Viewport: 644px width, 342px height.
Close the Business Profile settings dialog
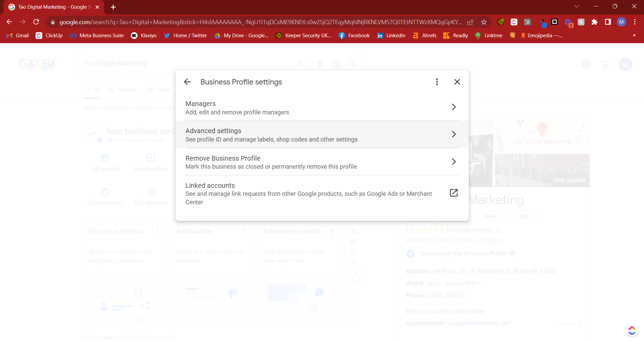pyautogui.click(x=457, y=82)
